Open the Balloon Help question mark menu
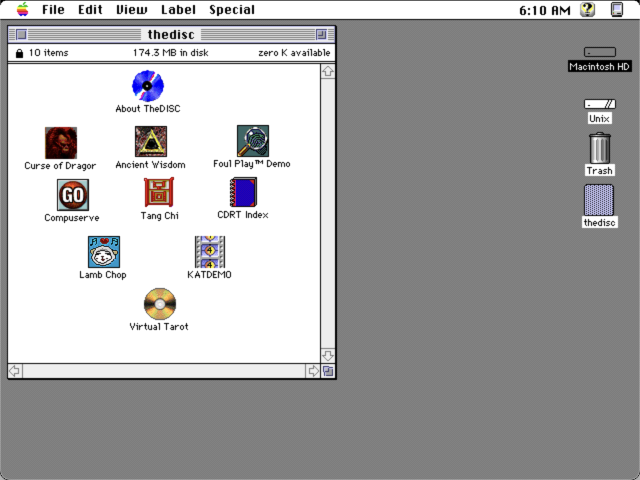Image resolution: width=640 pixels, height=480 pixels. click(x=588, y=9)
